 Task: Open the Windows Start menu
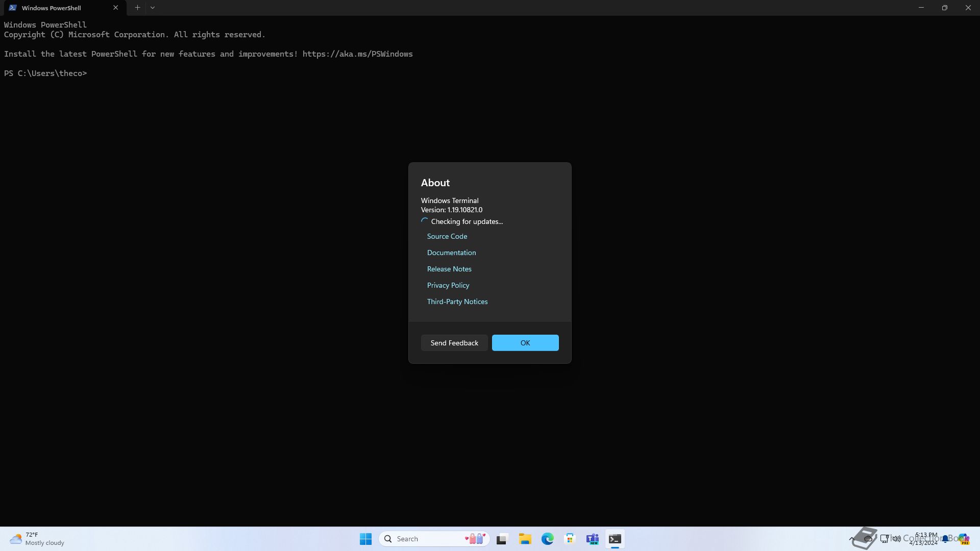tap(365, 539)
